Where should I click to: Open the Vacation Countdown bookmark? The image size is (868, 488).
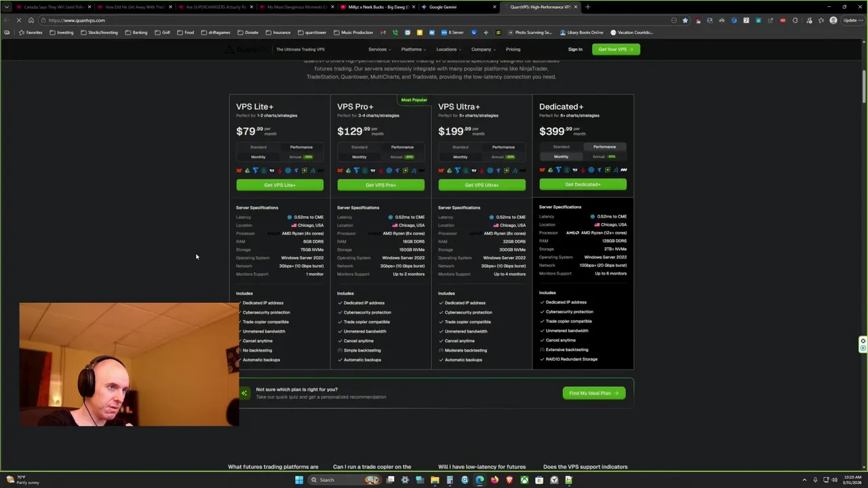tap(632, 33)
